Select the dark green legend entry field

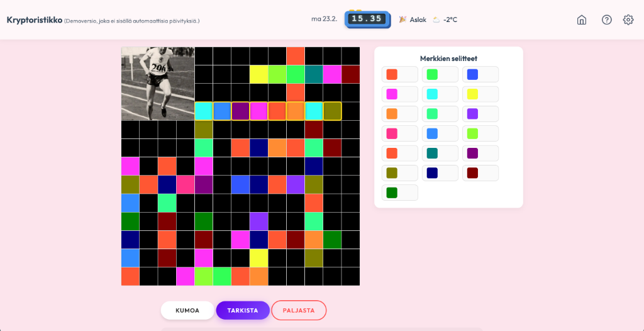[x=406, y=193]
